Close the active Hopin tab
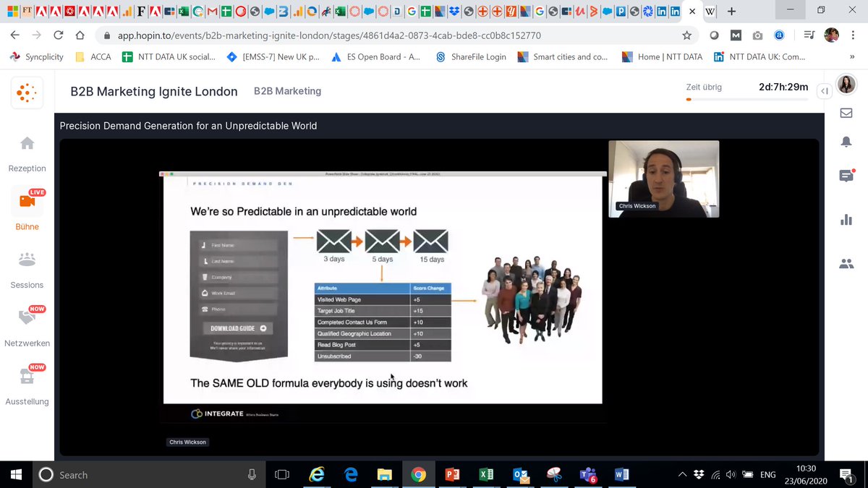 [692, 12]
